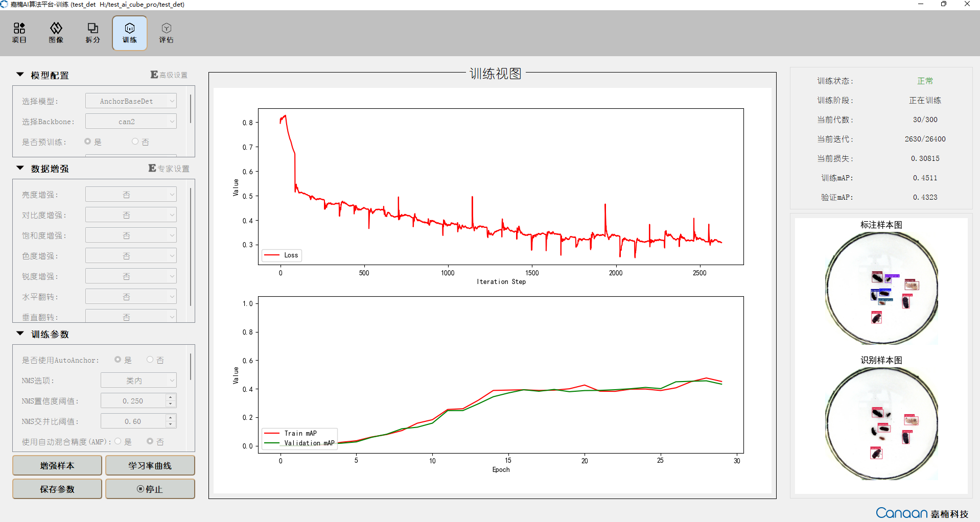Increase NMS置信度阈值 with up arrow
Image resolution: width=980 pixels, height=522 pixels.
click(x=171, y=397)
